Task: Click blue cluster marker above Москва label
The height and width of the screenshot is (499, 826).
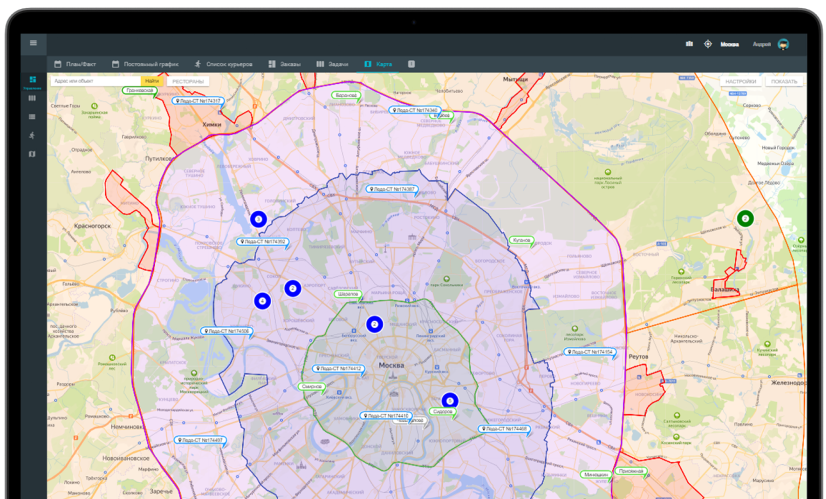Action: click(375, 324)
